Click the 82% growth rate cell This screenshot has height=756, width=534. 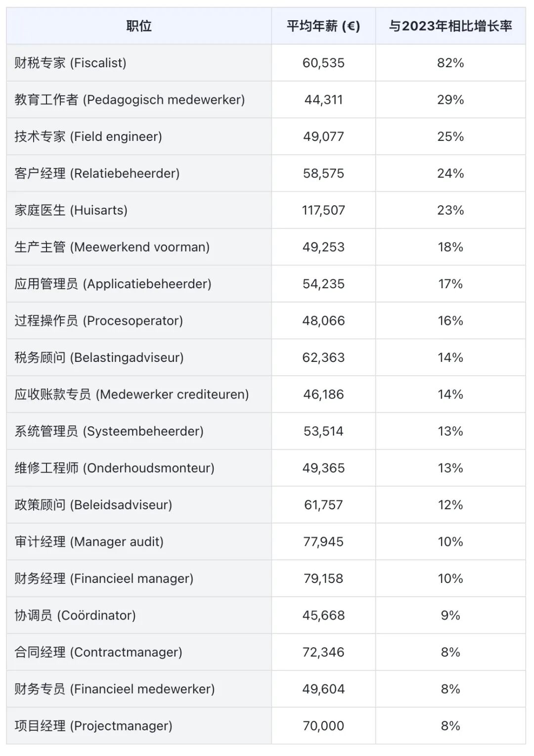(x=450, y=63)
